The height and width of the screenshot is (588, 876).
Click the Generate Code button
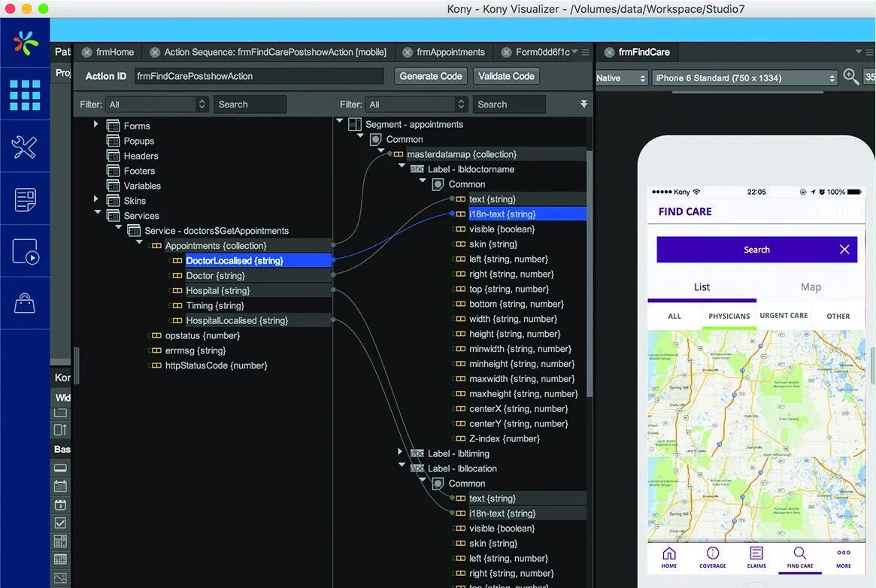click(x=431, y=77)
